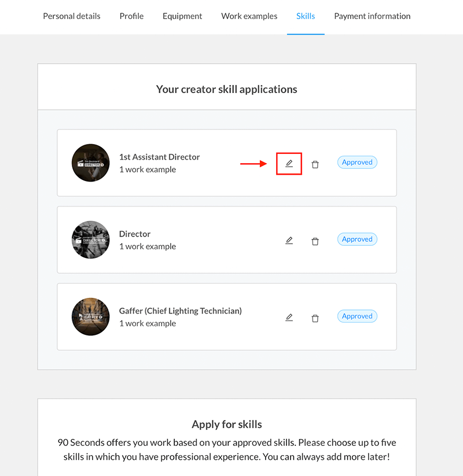Click the 1st Assistant Director thumbnail

click(x=91, y=163)
